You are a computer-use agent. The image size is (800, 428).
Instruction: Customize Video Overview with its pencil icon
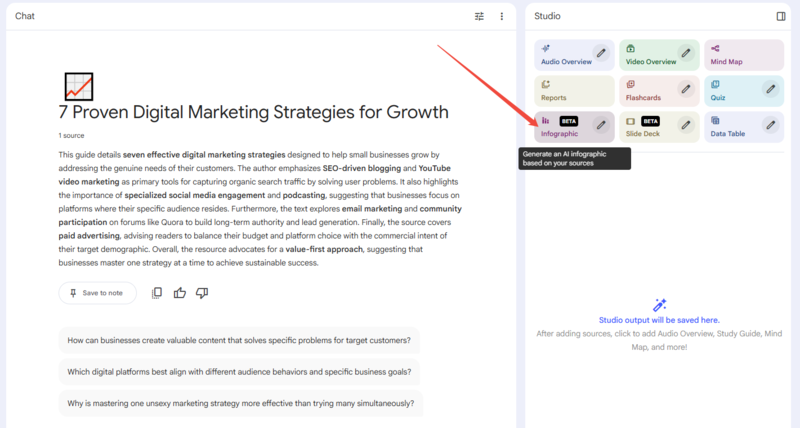(x=685, y=53)
